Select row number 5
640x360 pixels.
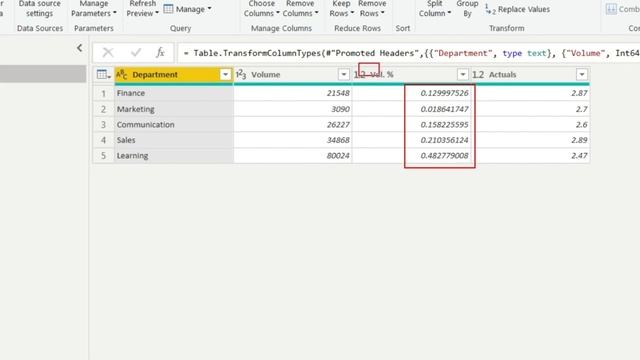[103, 156]
